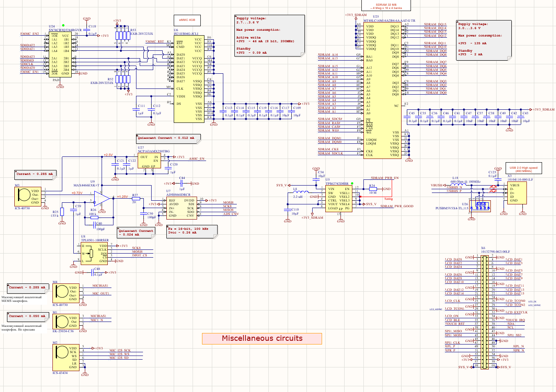
Task: Select the SDRAM_SDCS# net label
Action: click(330, 119)
